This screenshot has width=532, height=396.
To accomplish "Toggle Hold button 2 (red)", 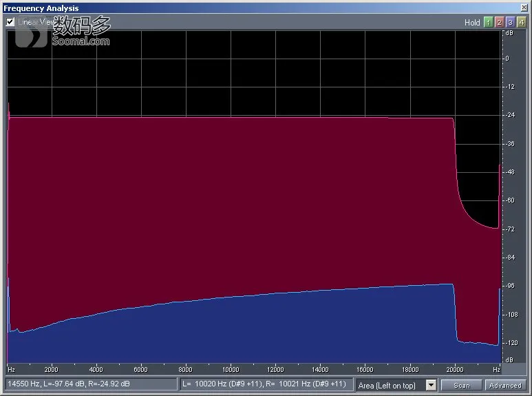I will 499,23.
